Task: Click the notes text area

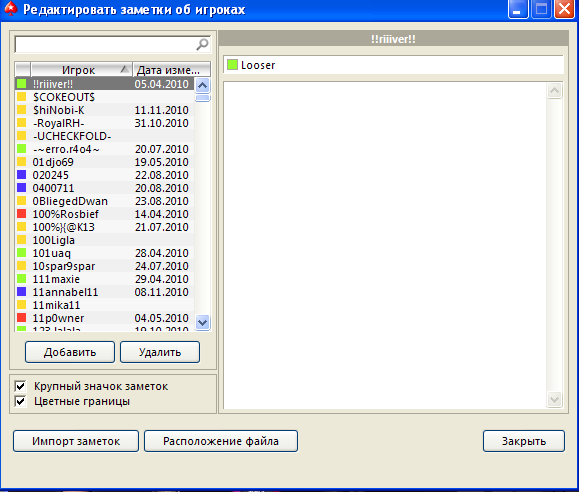Action: (385, 245)
